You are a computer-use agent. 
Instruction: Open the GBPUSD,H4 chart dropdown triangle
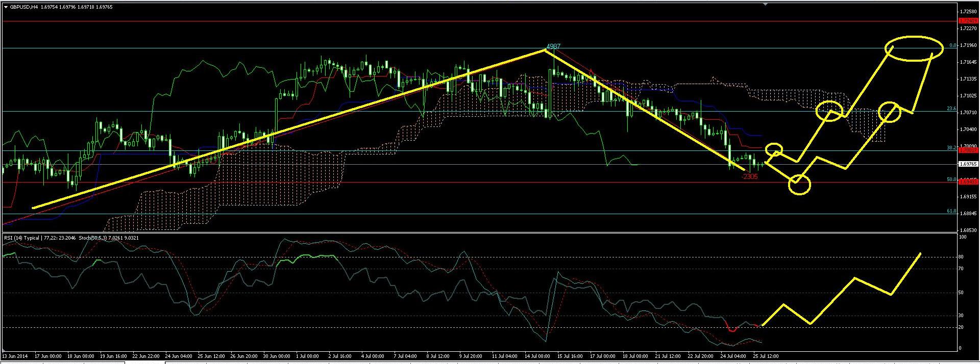point(5,7)
